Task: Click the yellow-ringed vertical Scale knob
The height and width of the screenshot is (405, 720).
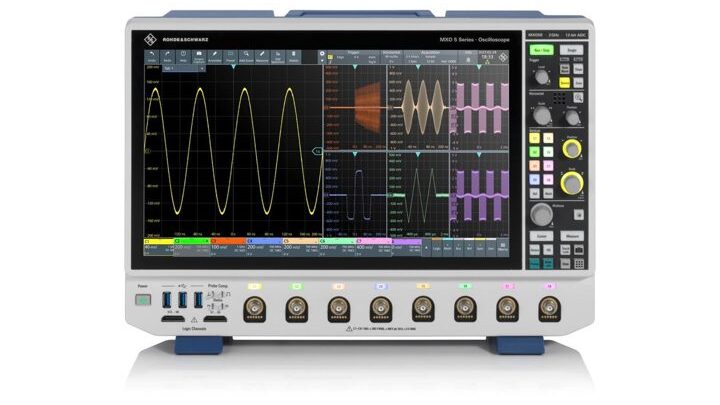Action: point(572,183)
